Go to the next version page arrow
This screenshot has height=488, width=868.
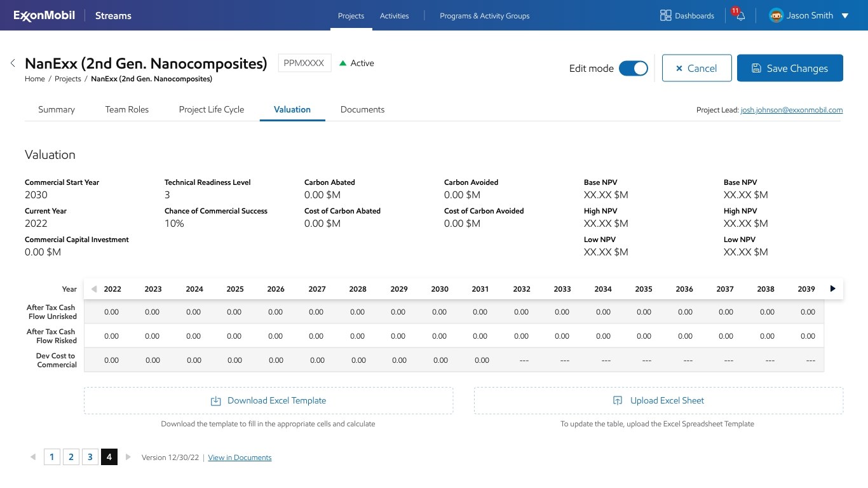pyautogui.click(x=128, y=457)
